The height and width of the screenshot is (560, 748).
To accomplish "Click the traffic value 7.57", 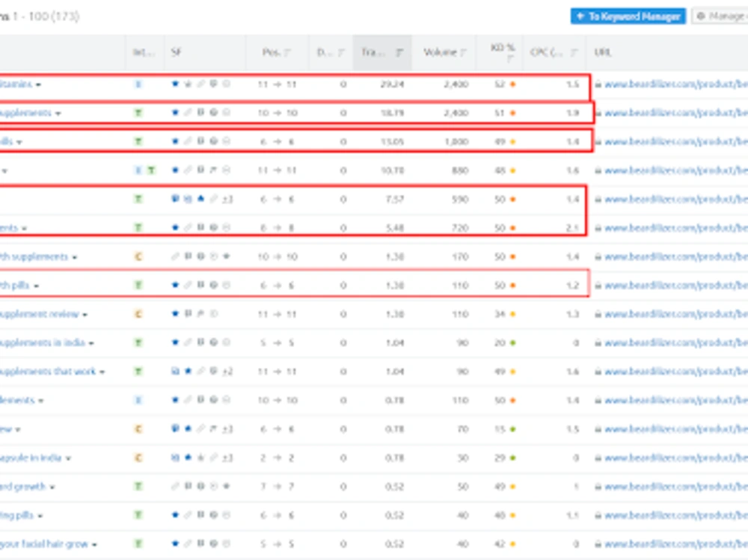I will tap(394, 199).
